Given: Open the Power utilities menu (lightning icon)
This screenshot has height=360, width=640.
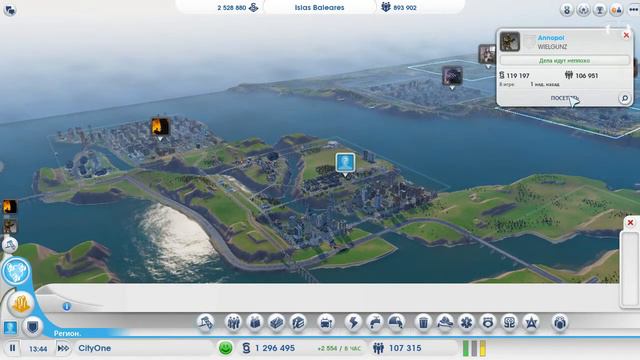Looking at the screenshot, I should [353, 323].
